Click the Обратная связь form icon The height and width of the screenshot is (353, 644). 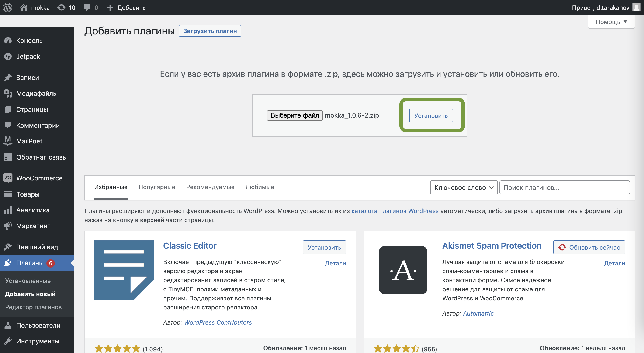[8, 157]
